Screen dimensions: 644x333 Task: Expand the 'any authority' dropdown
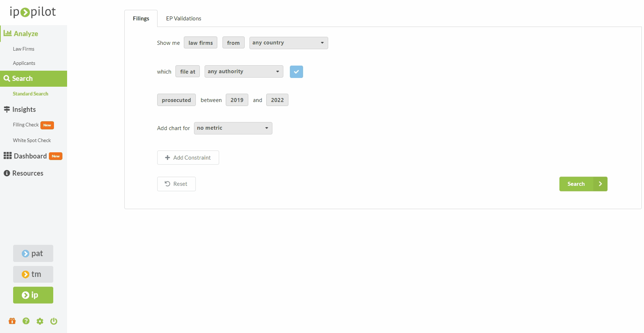coord(244,72)
